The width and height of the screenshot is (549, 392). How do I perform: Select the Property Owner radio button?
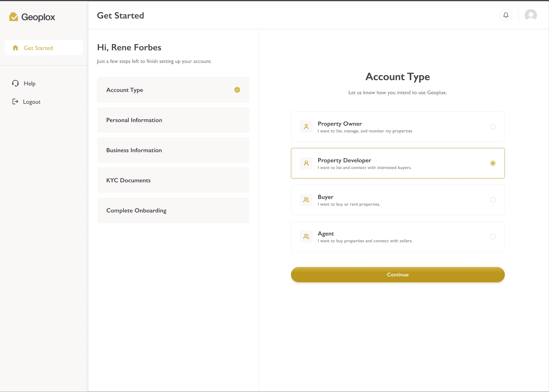point(493,127)
